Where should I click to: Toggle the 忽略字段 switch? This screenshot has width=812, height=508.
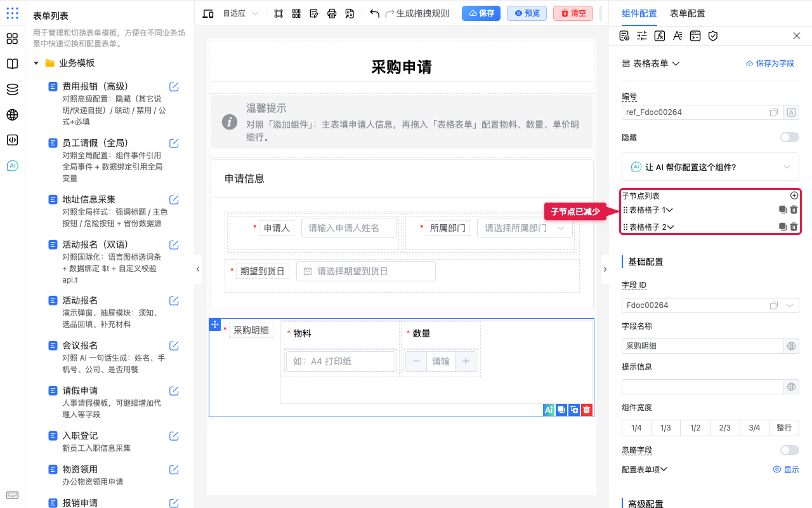[790, 450]
